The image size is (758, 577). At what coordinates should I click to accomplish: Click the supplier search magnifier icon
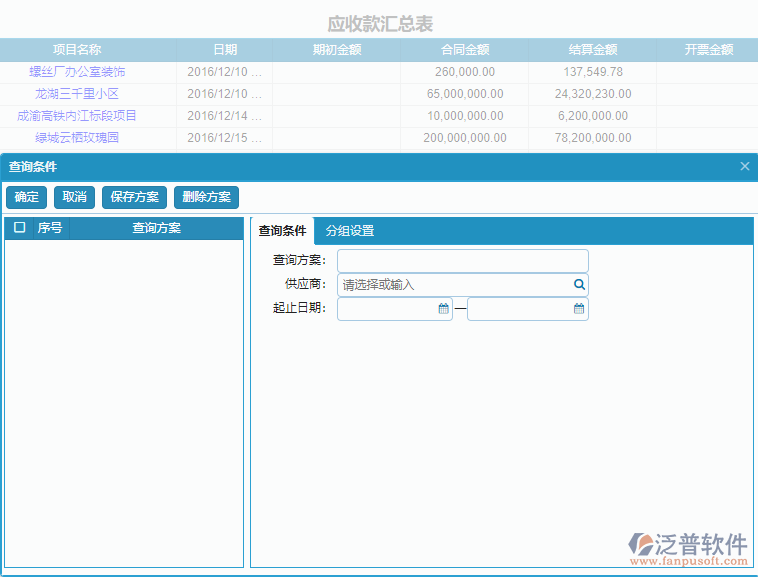(x=579, y=285)
